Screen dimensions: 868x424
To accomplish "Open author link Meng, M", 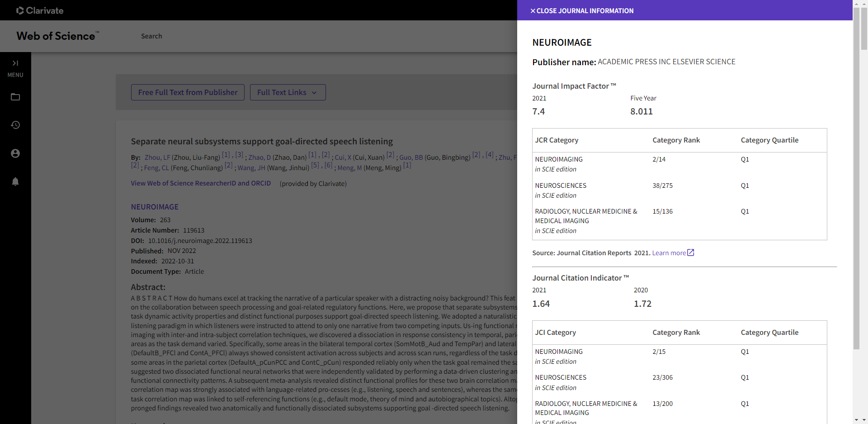I will click(x=349, y=168).
